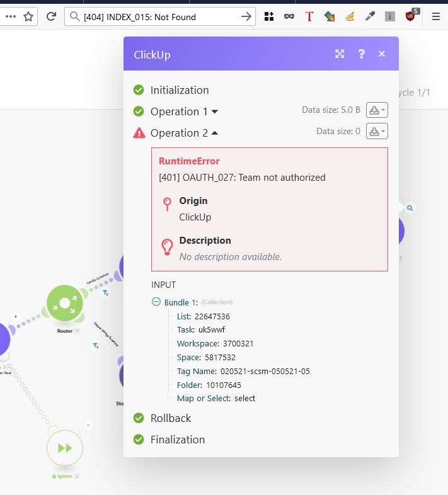The width and height of the screenshot is (448, 495).
Task: Click the Operation 2 warning triangle icon
Action: click(x=139, y=133)
